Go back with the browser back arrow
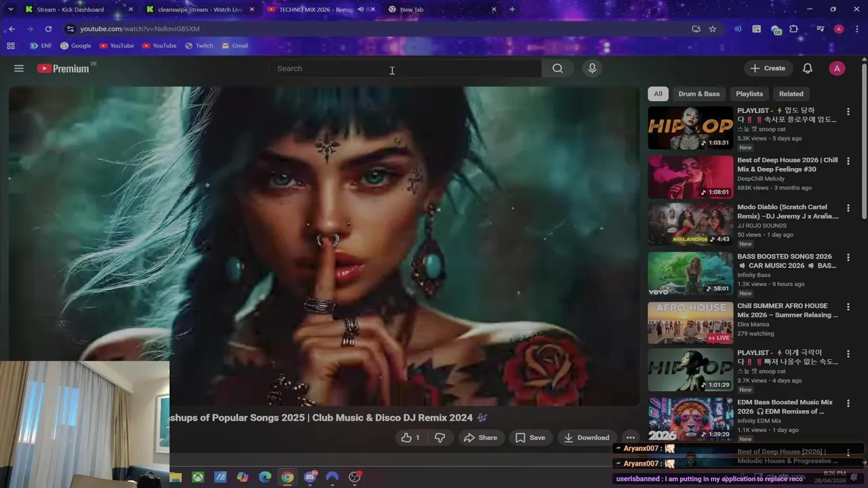 click(x=12, y=29)
